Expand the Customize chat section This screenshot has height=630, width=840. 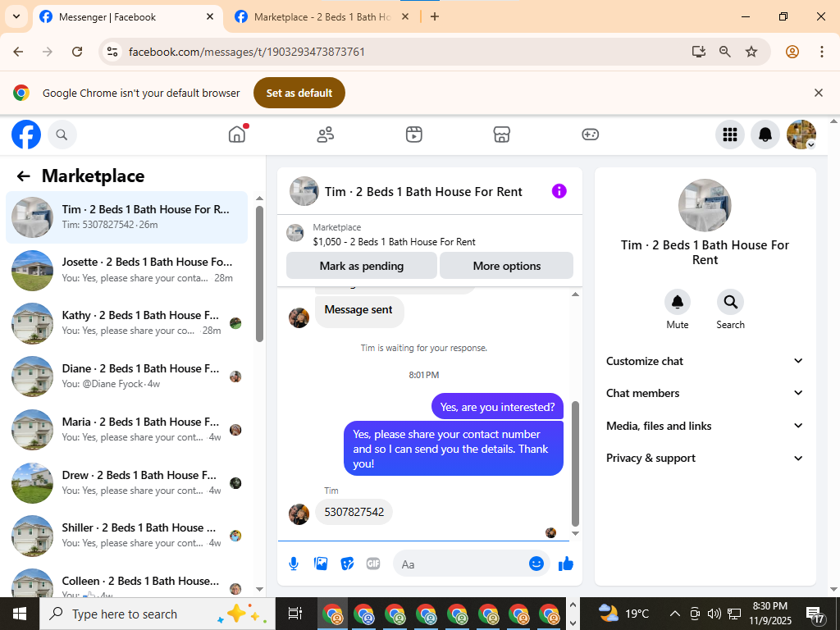click(705, 361)
